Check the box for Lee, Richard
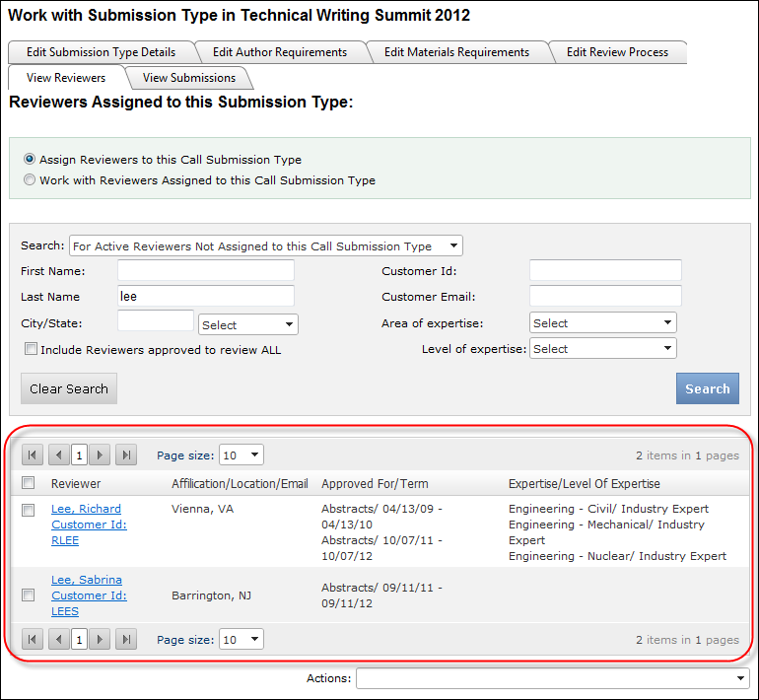The width and height of the screenshot is (759, 700). click(29, 509)
